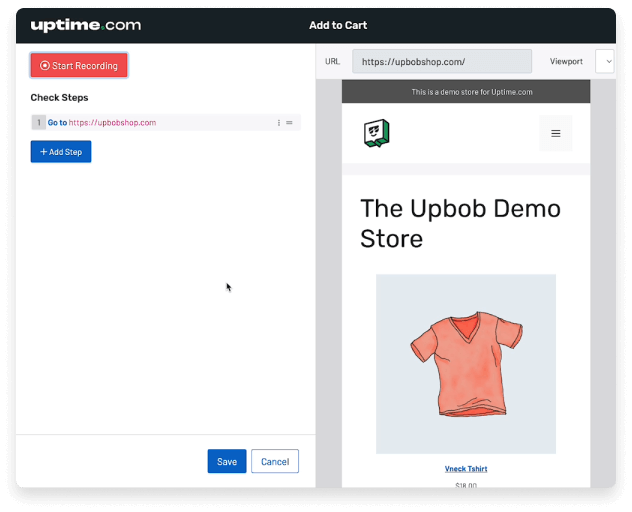
Task: Click the Vneck Tshirt product image
Action: click(x=465, y=364)
